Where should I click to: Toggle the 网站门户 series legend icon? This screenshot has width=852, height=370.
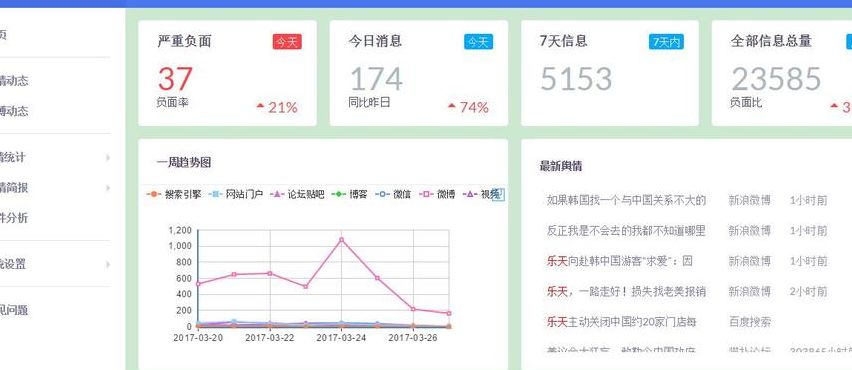(215, 194)
